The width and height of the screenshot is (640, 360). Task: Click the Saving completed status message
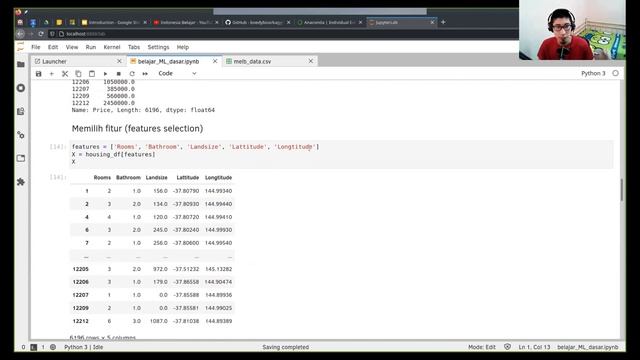click(286, 347)
